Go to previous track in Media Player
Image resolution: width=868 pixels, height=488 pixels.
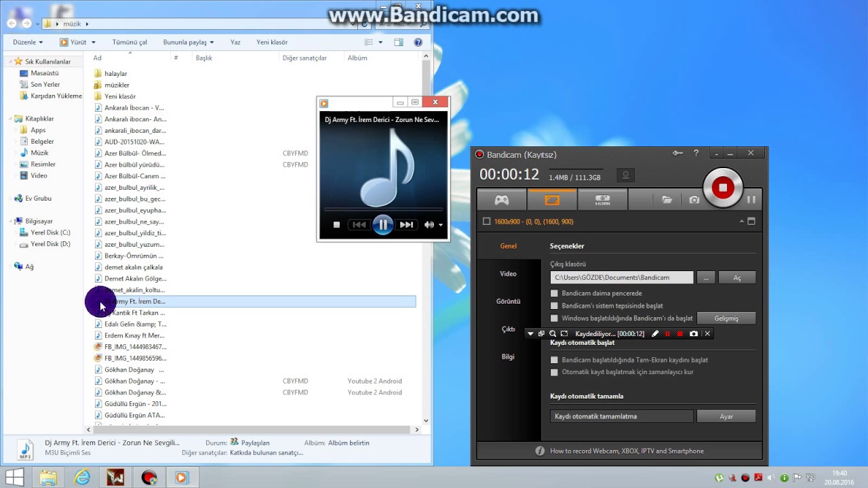pos(359,224)
